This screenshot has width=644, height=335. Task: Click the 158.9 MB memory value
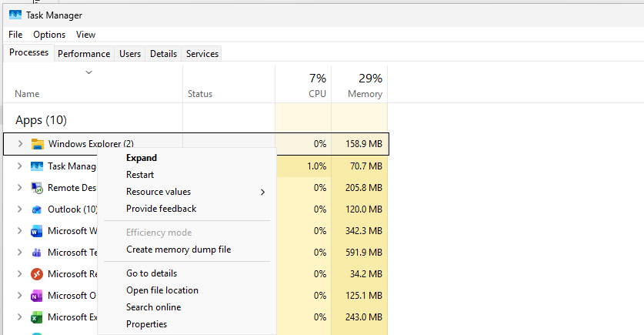364,144
